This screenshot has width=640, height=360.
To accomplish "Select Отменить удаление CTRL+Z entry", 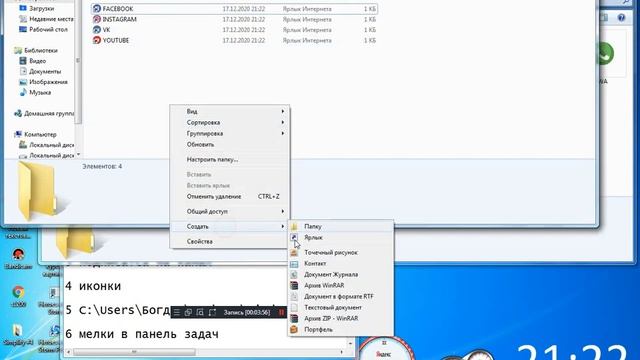I will pyautogui.click(x=229, y=197).
